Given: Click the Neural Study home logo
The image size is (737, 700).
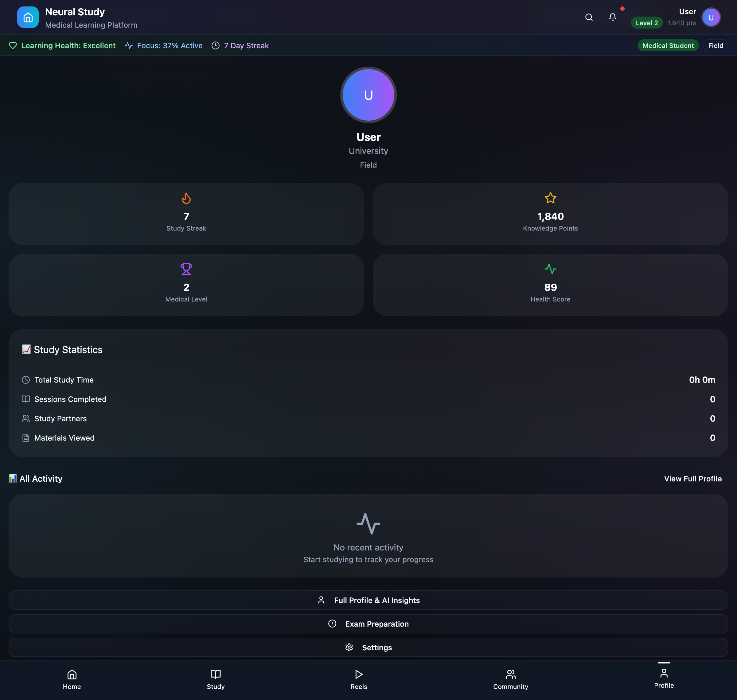Looking at the screenshot, I should point(28,17).
